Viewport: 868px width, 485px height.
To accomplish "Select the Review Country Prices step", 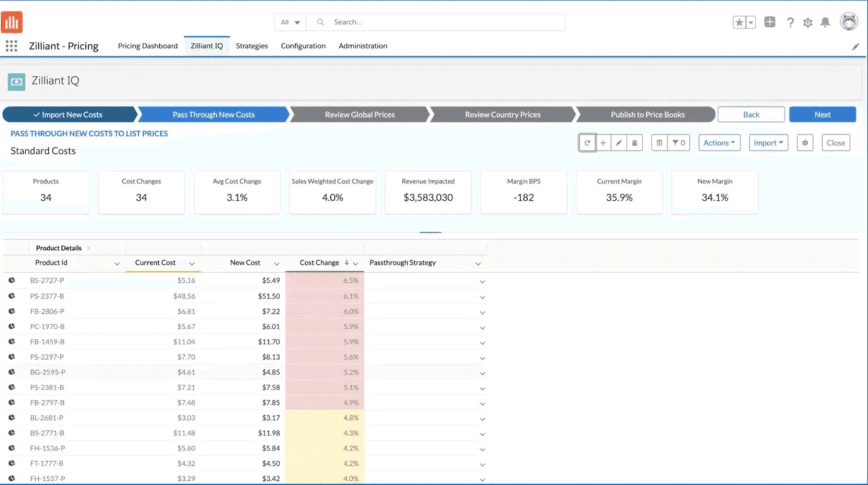I will (x=503, y=115).
